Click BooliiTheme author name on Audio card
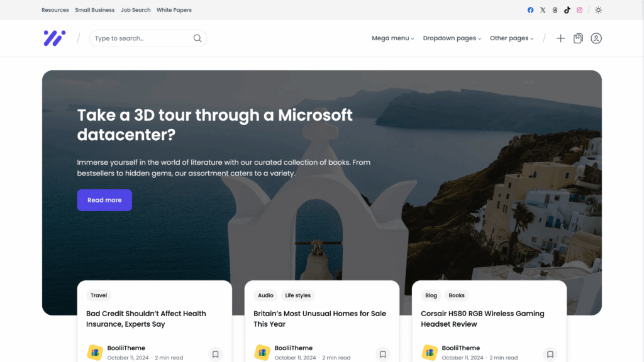The height and width of the screenshot is (362, 644). point(293,348)
